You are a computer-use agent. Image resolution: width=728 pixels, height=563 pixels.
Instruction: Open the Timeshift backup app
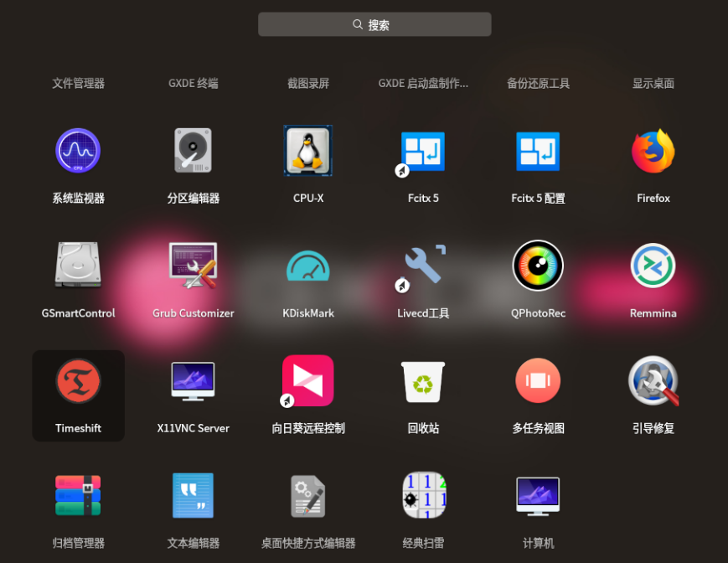pos(78,380)
